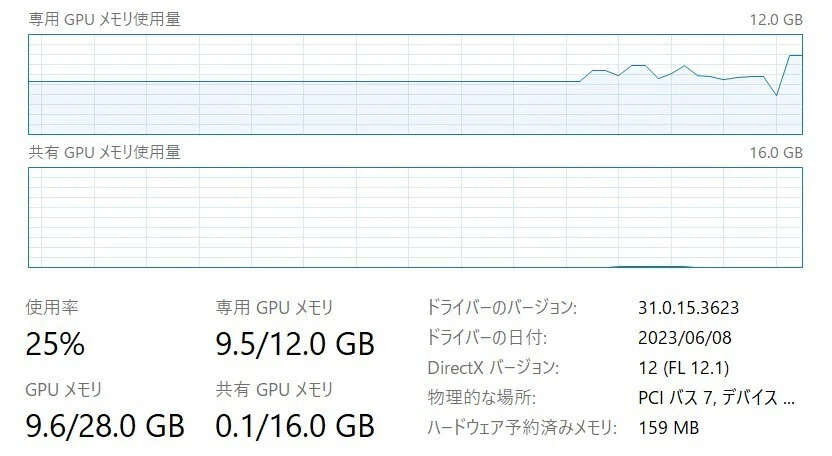Click the dedicated GPU memory usage graph
Viewport: 832px width, 456px height.
tap(415, 84)
